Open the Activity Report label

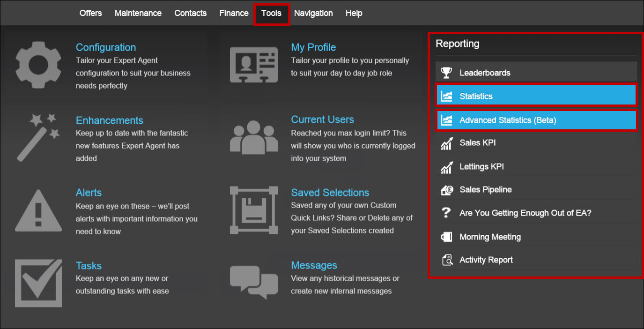(486, 260)
